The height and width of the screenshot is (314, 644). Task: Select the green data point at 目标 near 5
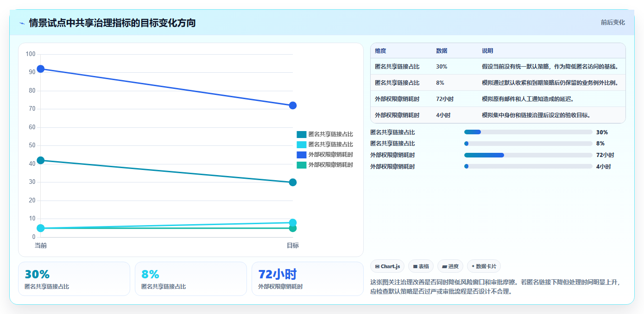(x=293, y=229)
